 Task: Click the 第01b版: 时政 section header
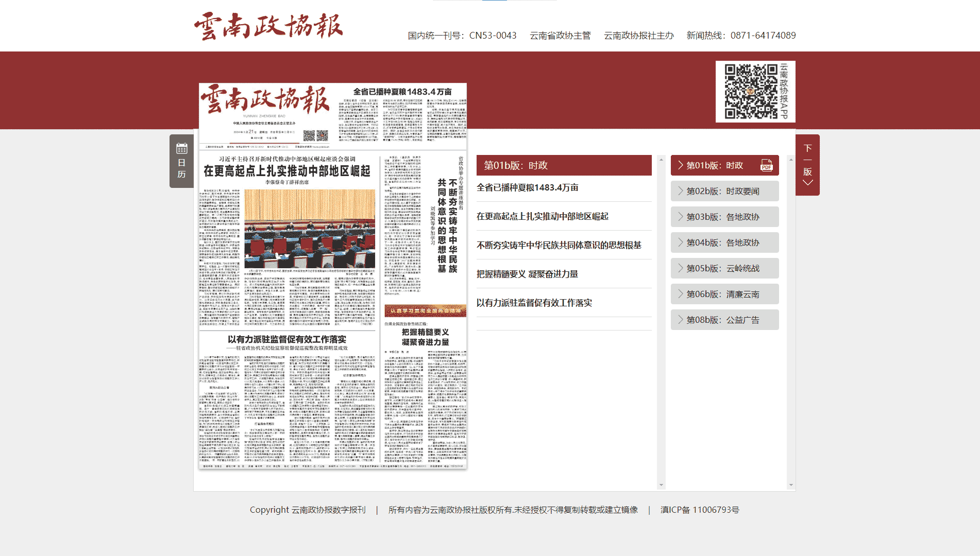(564, 165)
